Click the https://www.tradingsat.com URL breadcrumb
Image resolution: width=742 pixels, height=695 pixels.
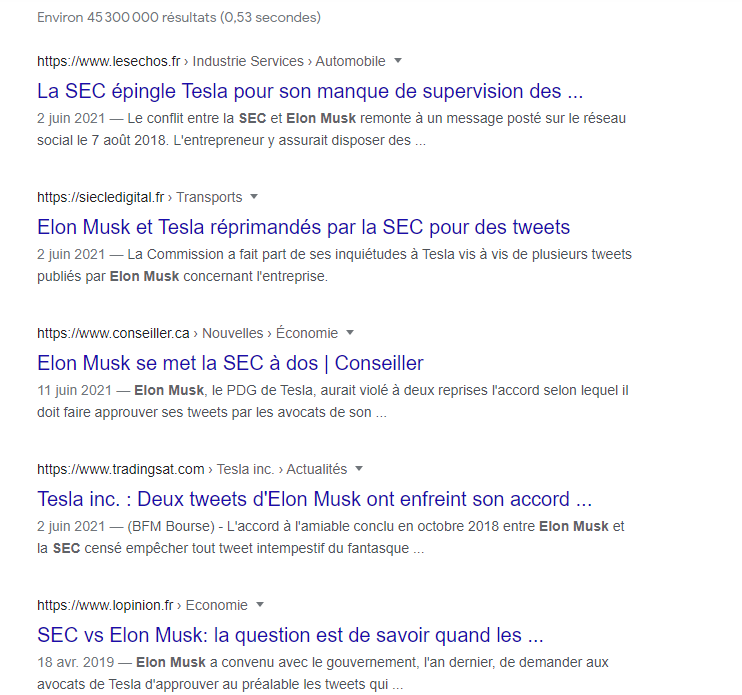[120, 469]
